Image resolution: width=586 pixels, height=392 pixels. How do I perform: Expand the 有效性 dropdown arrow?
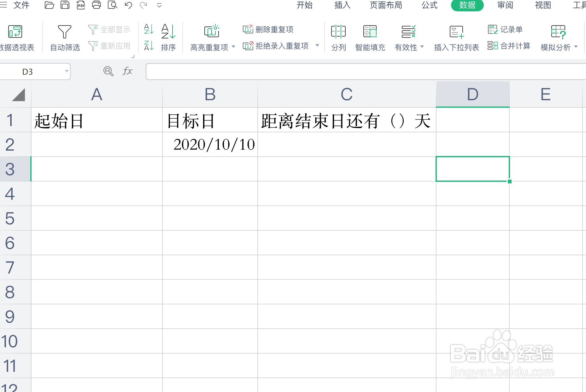click(422, 47)
